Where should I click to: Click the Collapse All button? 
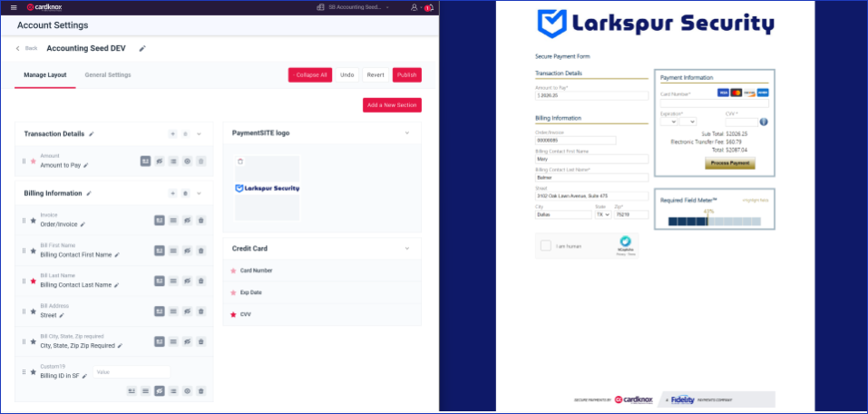click(x=310, y=74)
